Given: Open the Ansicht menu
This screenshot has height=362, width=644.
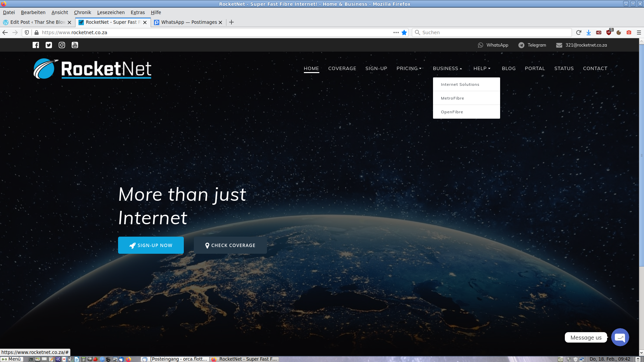Looking at the screenshot, I should [60, 12].
